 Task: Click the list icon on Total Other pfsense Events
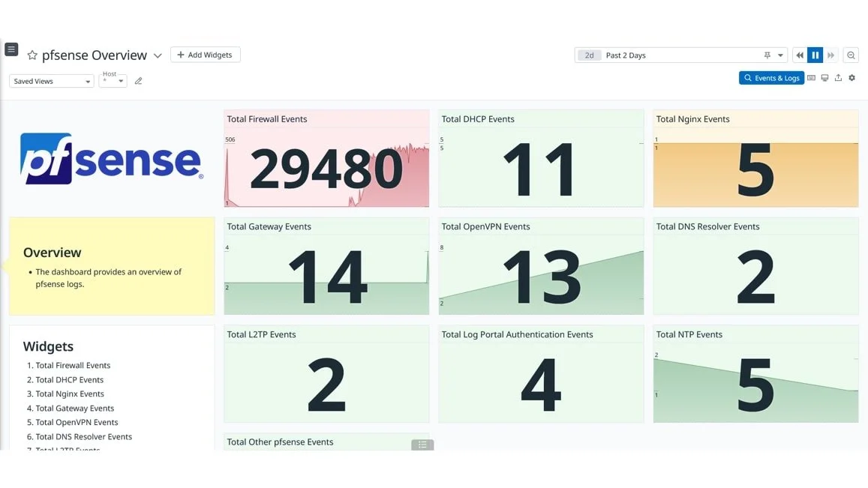coord(422,445)
